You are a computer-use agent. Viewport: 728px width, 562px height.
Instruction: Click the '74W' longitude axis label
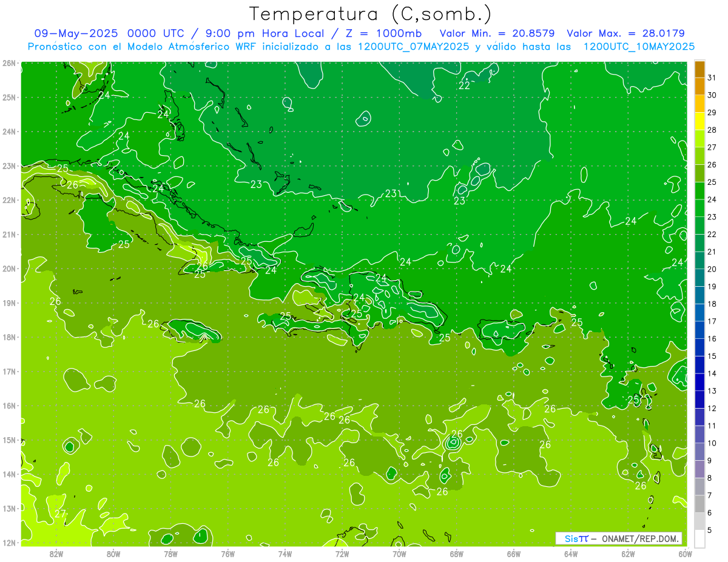pos(285,554)
